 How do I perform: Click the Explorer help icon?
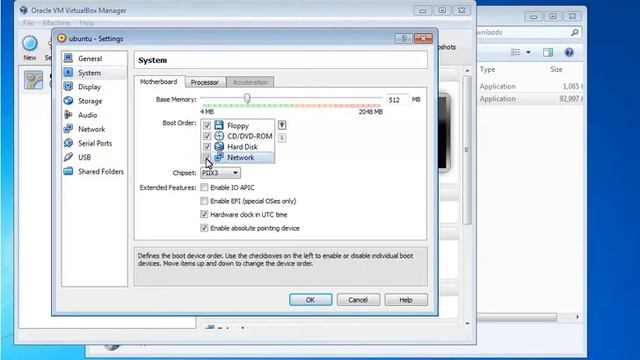(569, 52)
